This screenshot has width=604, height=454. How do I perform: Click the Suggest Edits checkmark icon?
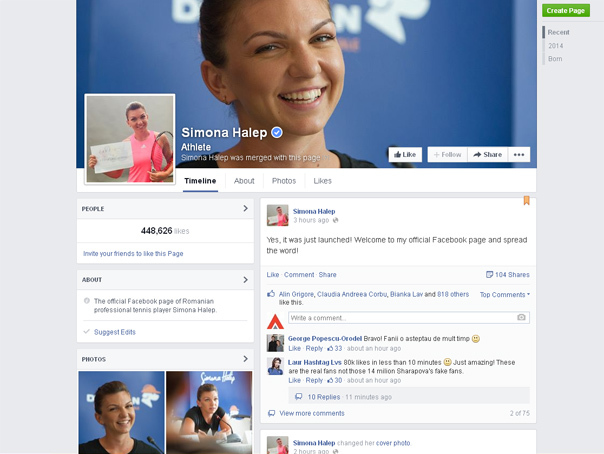click(x=87, y=332)
